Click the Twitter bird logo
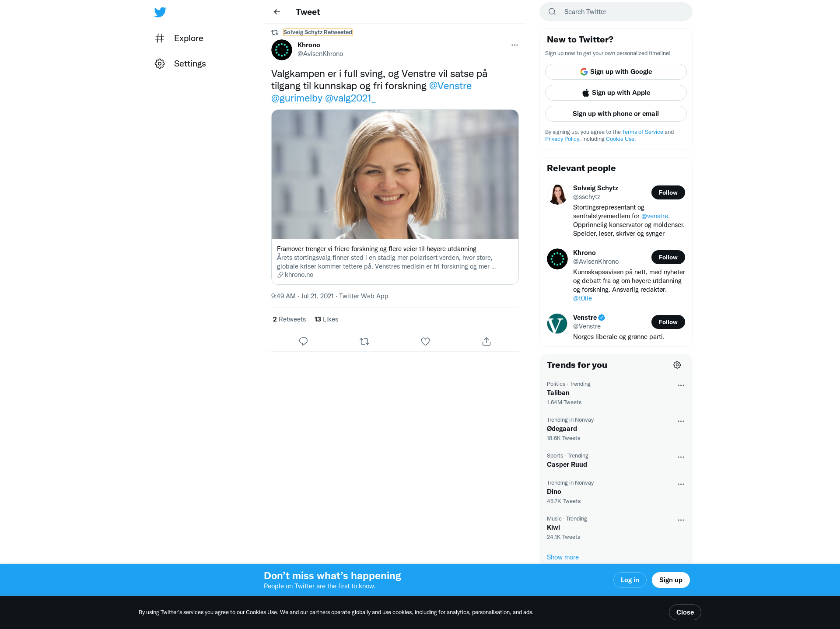 (160, 12)
